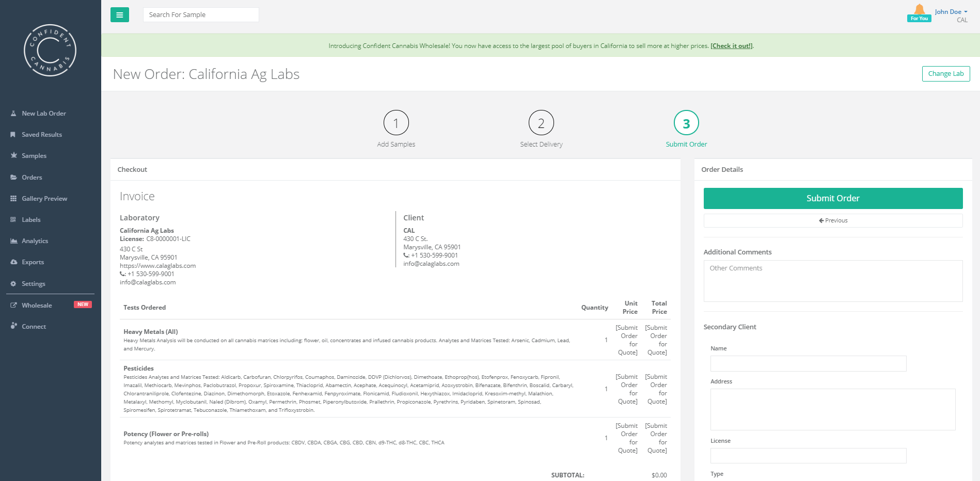Open the Wholesale sidebar link
Viewport: 980px width, 481px height.
[37, 306]
